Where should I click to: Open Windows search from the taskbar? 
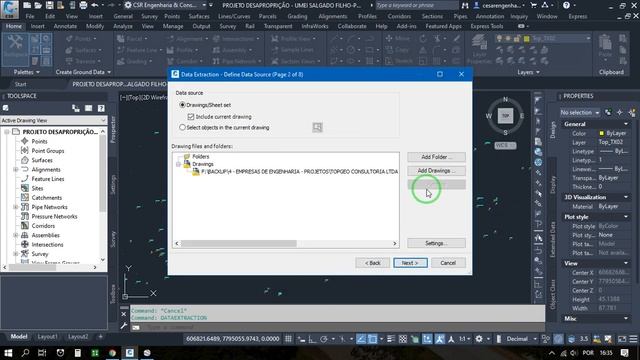[25, 353]
